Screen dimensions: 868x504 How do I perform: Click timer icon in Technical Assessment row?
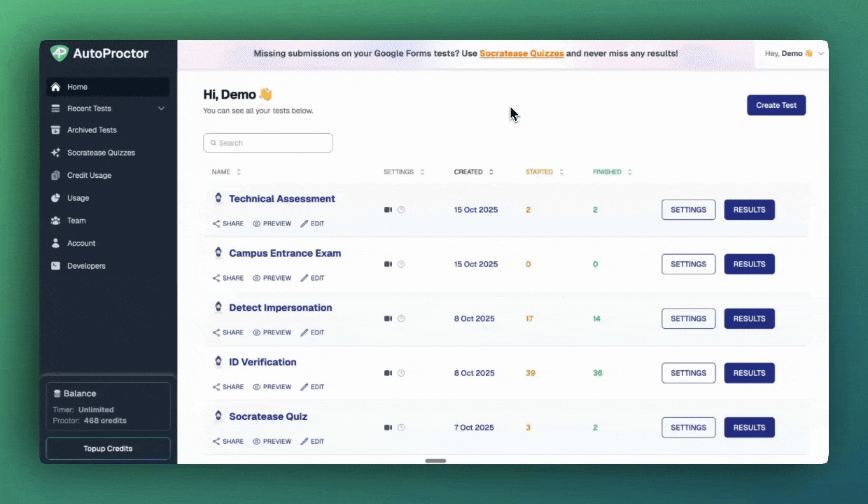[401, 210]
